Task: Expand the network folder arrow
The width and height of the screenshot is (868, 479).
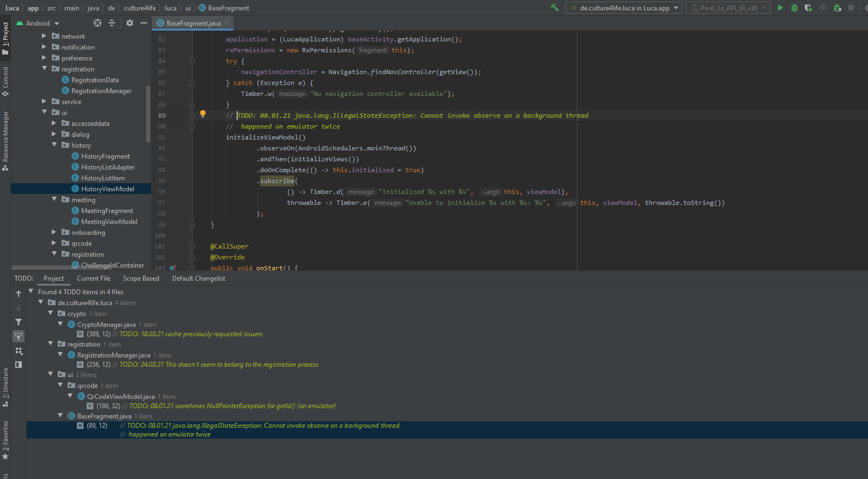Action: (x=44, y=36)
